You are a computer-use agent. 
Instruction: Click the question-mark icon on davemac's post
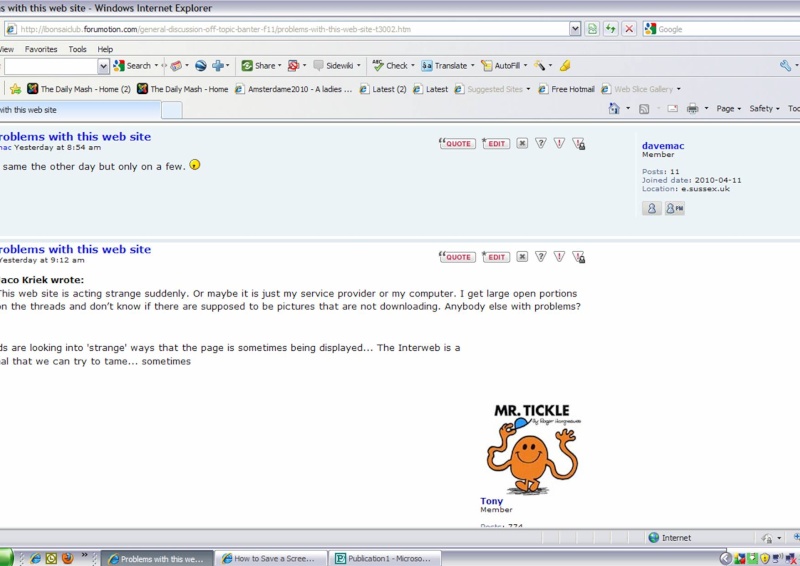tap(541, 143)
